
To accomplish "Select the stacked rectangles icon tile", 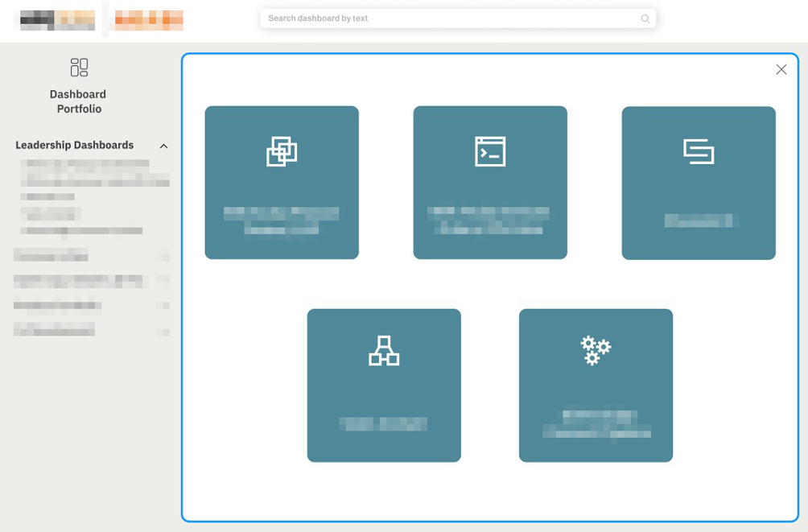I will point(699,183).
